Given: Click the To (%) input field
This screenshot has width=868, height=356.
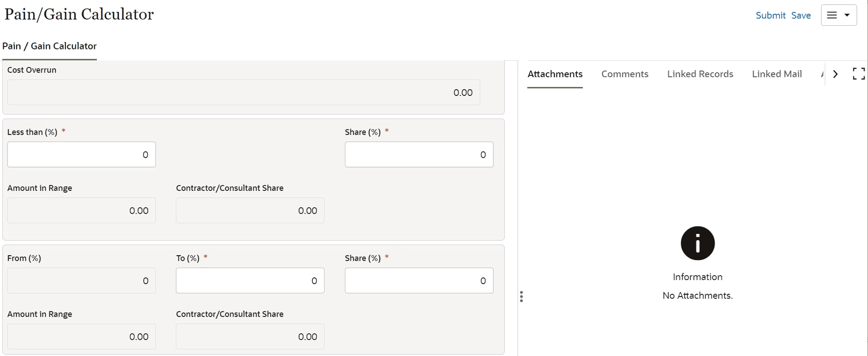Looking at the screenshot, I should [250, 281].
